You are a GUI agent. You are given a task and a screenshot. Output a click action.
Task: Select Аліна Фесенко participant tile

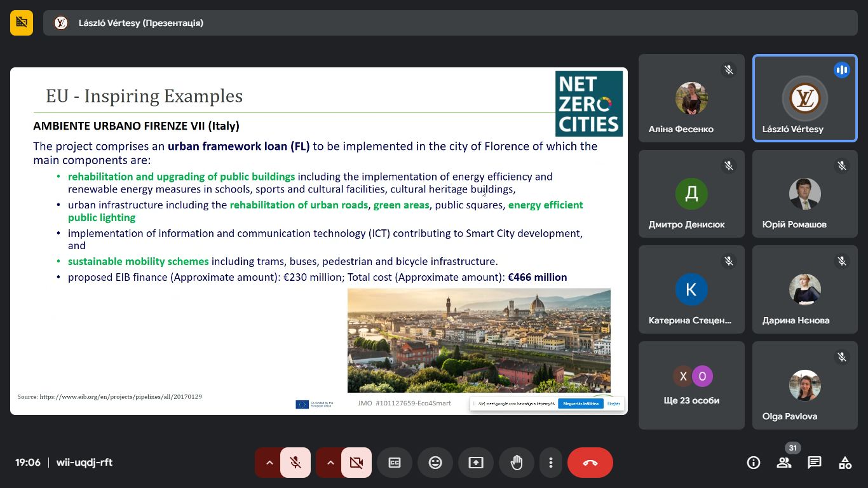click(x=691, y=98)
